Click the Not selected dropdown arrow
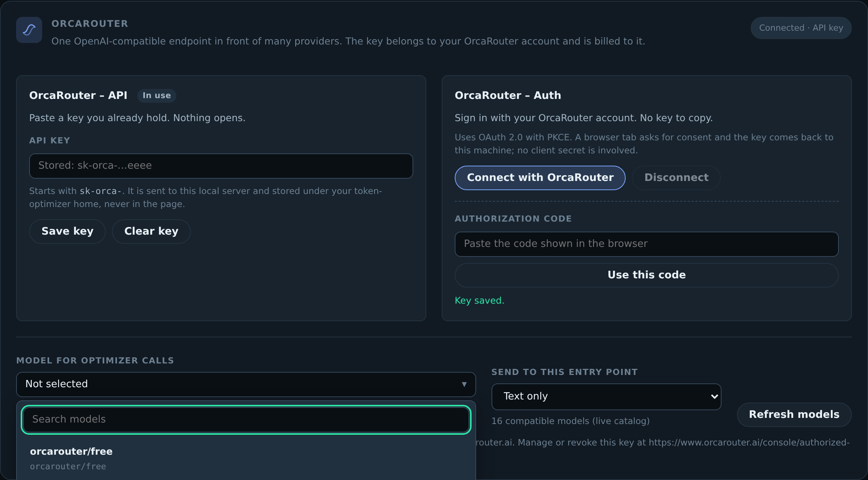The height and width of the screenshot is (480, 868). pyautogui.click(x=464, y=384)
